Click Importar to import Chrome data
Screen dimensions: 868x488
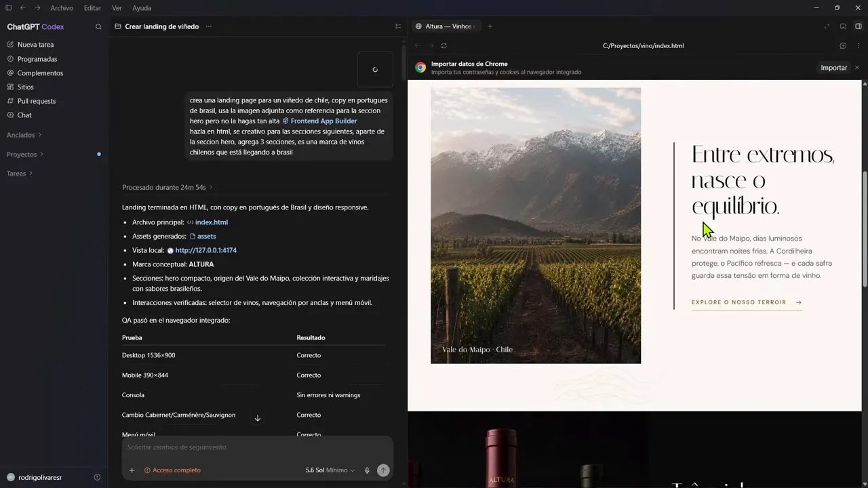pyautogui.click(x=833, y=68)
